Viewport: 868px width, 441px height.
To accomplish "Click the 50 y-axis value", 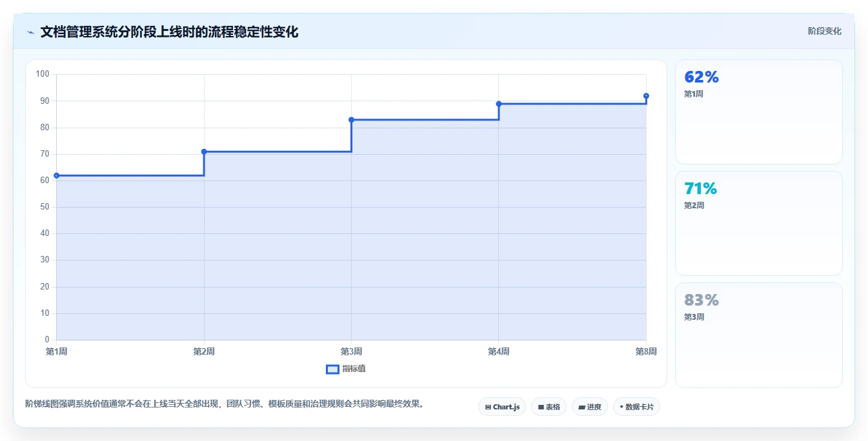I will coord(45,207).
